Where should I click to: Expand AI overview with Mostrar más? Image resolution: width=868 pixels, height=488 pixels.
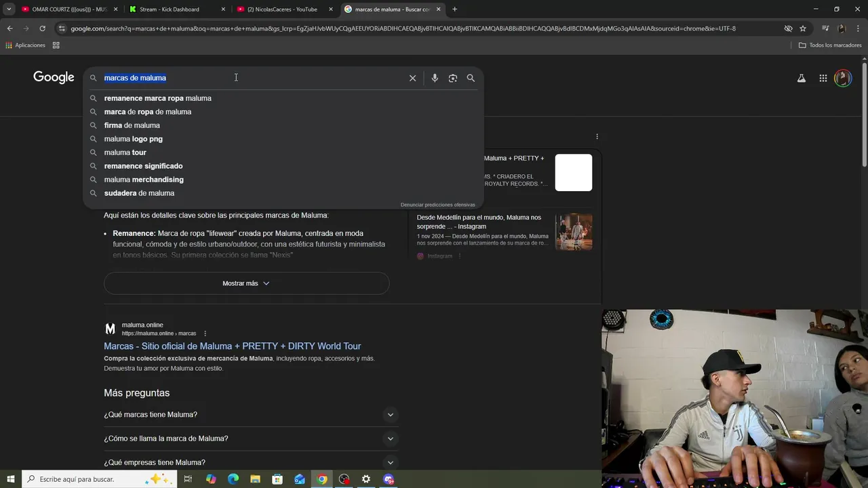pyautogui.click(x=246, y=283)
